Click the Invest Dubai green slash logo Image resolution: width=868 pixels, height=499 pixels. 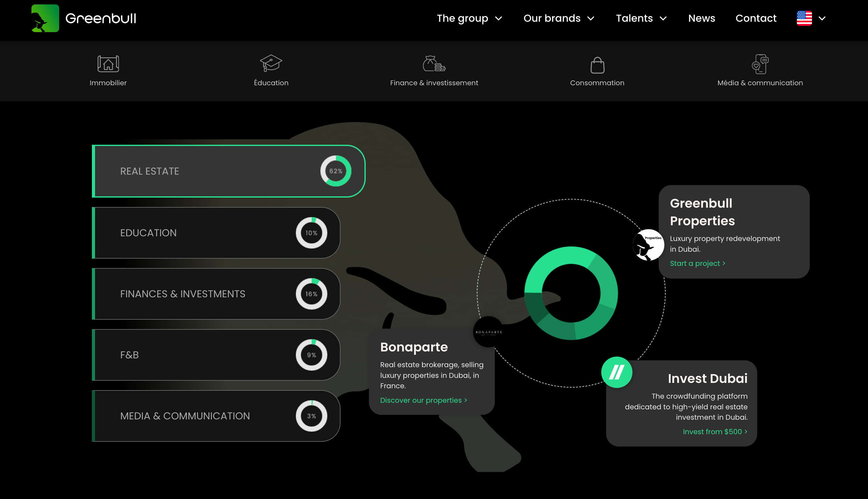tap(616, 372)
